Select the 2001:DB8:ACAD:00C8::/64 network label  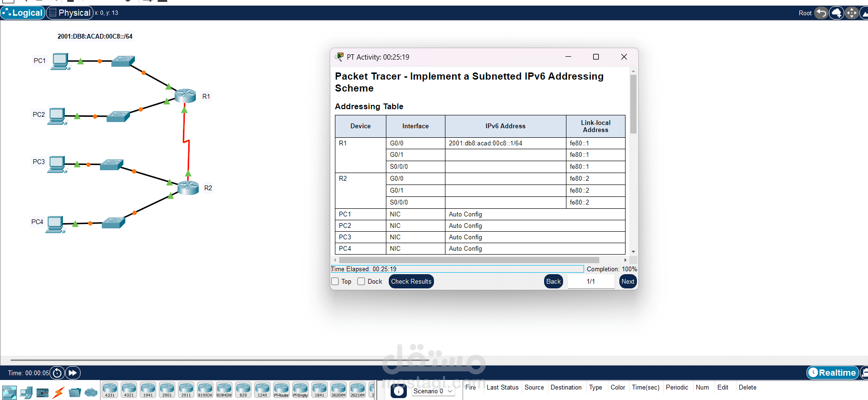[x=95, y=36]
